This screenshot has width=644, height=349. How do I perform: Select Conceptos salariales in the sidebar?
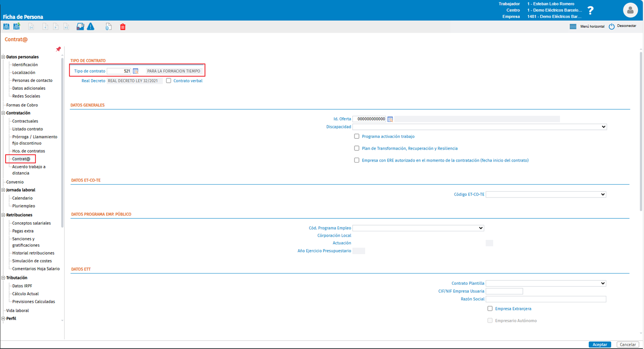click(x=31, y=223)
